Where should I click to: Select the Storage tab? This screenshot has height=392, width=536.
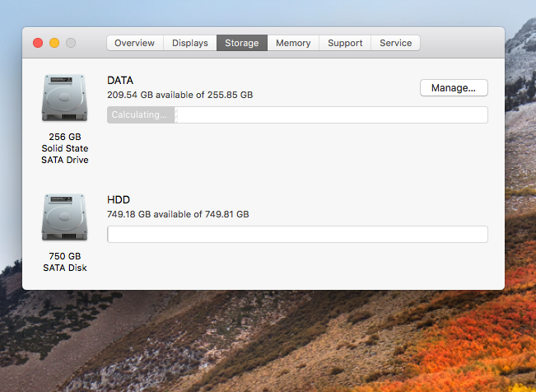coord(241,43)
